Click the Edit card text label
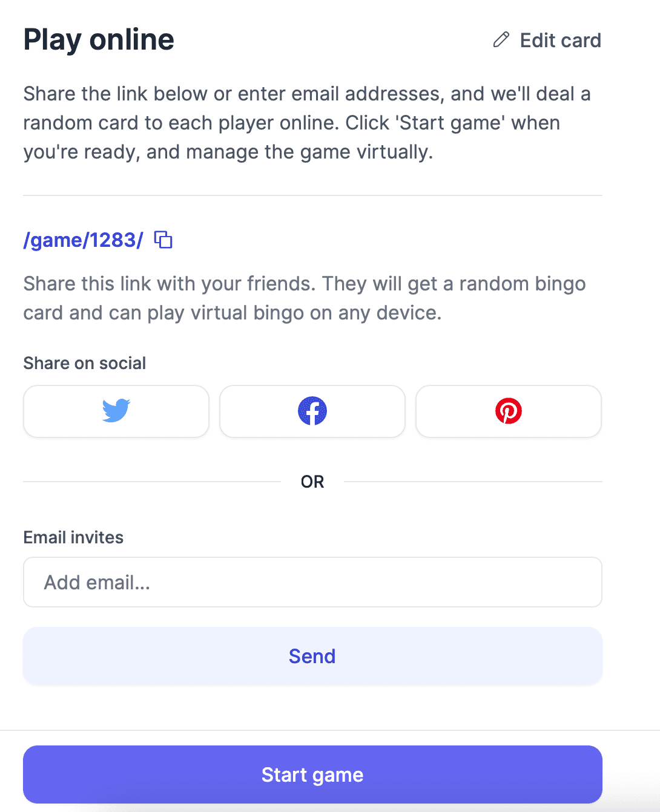660x812 pixels. click(560, 41)
